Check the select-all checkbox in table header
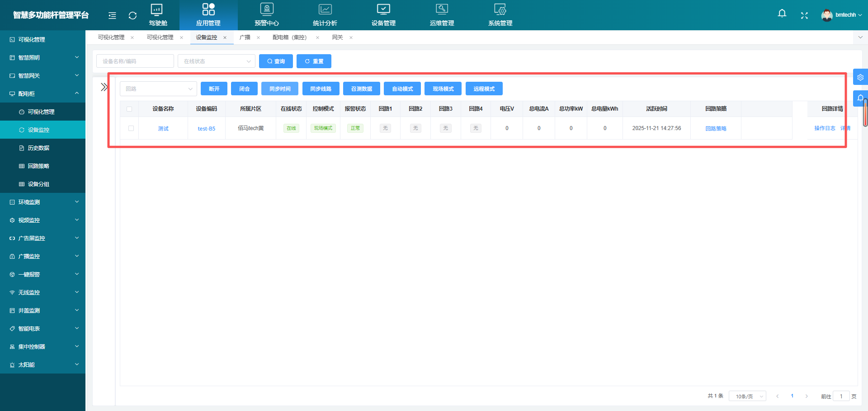Screen dimensions: 868x411 129,109
